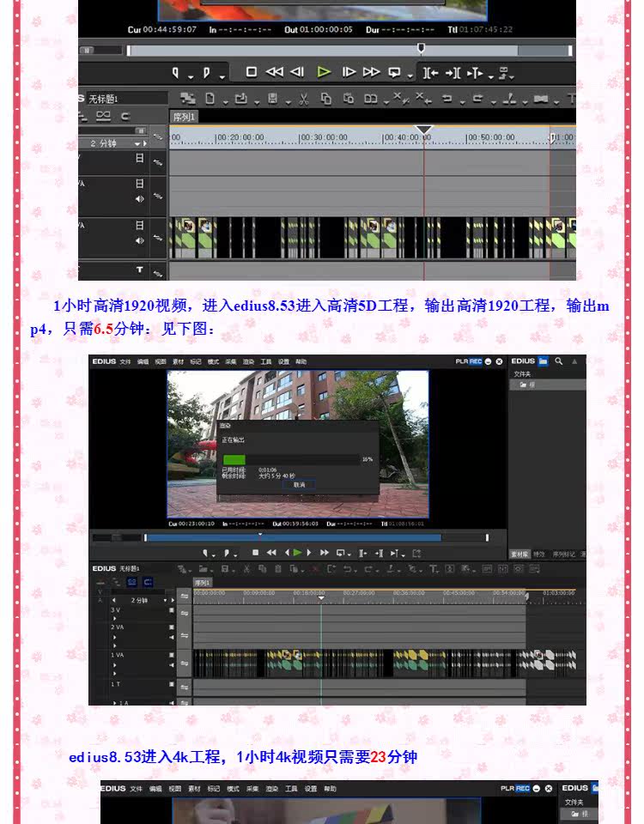The width and height of the screenshot is (644, 824).
Task: Click Add Cut Point icon in top timeline toolbar
Action: click(x=509, y=98)
